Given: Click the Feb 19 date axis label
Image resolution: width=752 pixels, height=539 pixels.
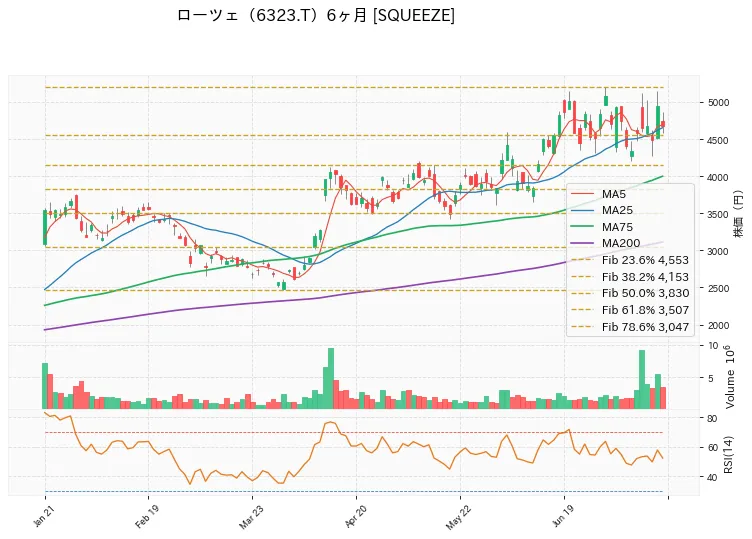Looking at the screenshot, I should pos(147,516).
